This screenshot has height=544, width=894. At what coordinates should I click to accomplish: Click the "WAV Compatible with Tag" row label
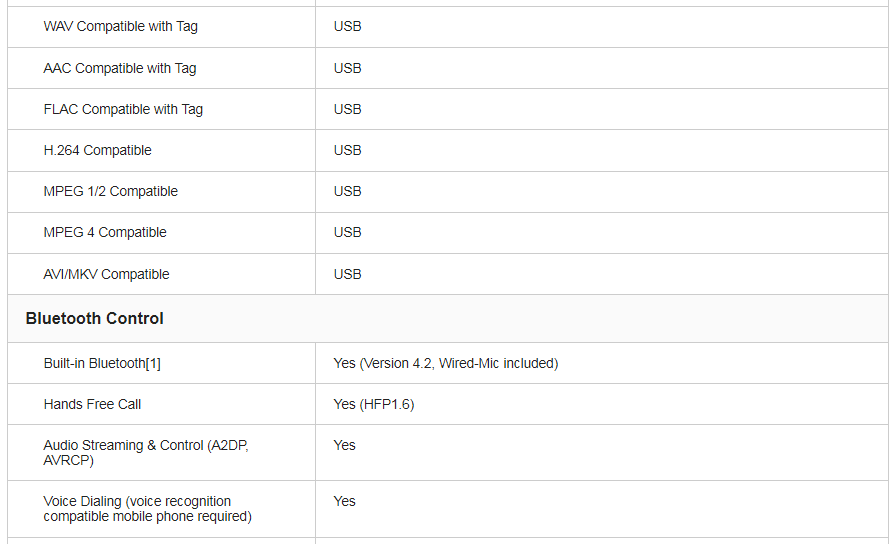[x=120, y=27]
